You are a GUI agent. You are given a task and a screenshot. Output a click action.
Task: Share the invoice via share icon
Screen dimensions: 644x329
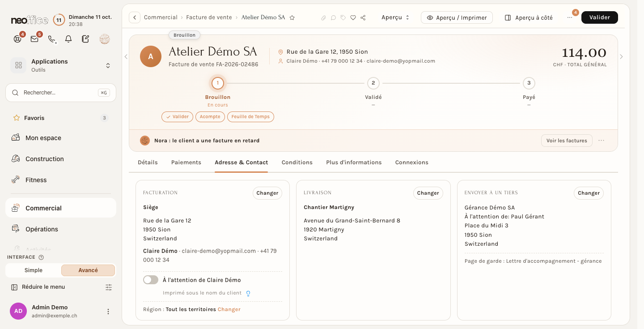363,18
